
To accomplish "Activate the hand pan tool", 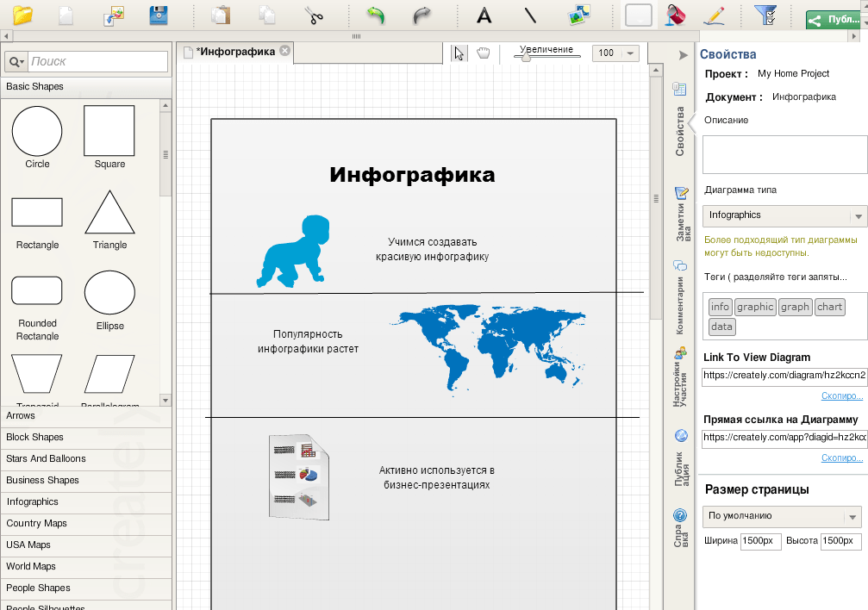I will point(484,53).
